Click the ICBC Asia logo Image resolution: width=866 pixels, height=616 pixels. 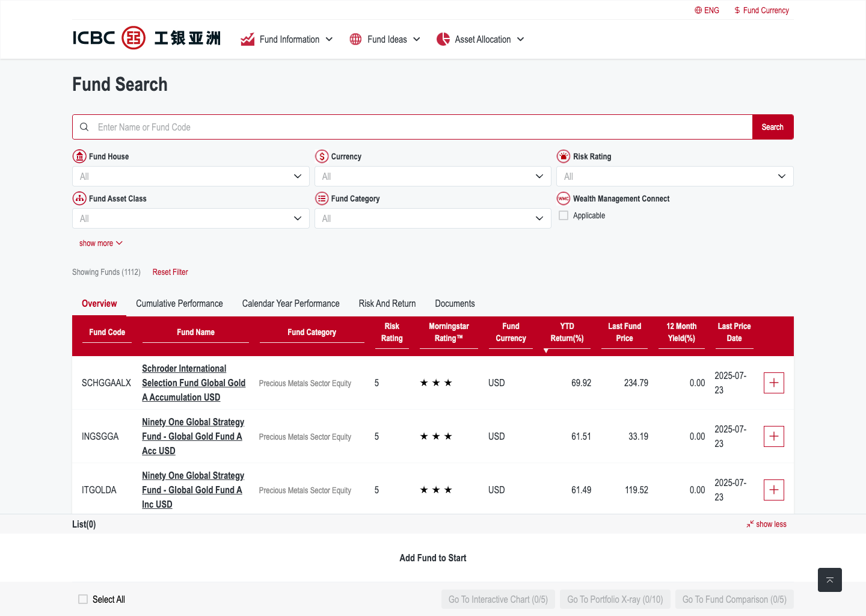147,38
